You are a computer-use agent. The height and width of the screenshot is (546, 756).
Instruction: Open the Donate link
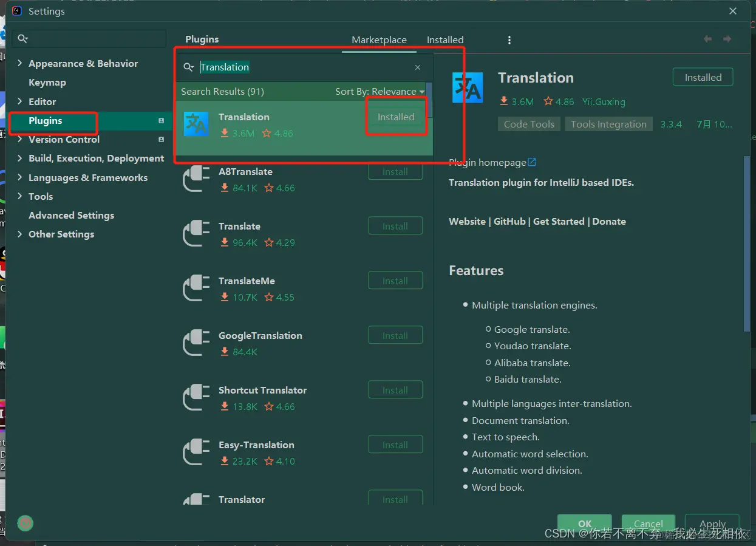(609, 222)
